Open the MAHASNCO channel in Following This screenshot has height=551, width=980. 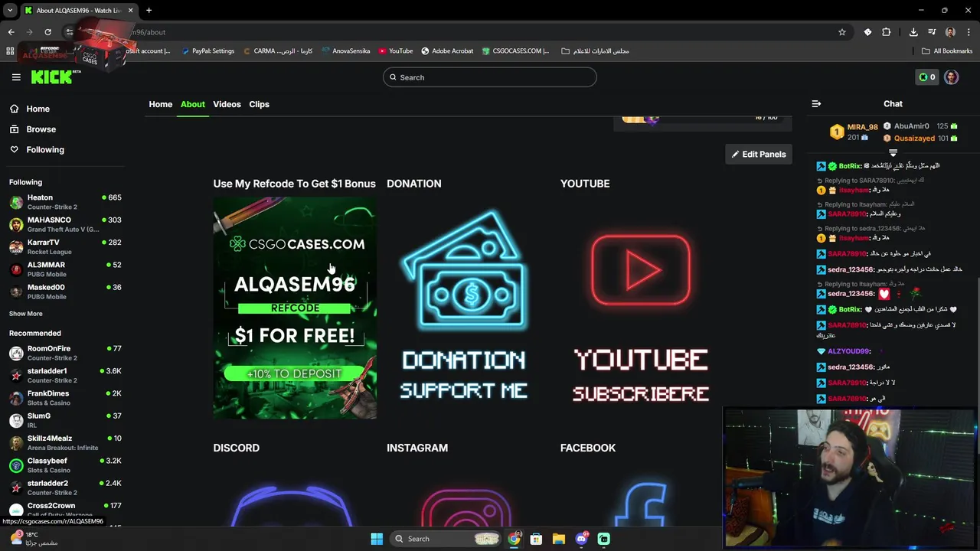(65, 224)
